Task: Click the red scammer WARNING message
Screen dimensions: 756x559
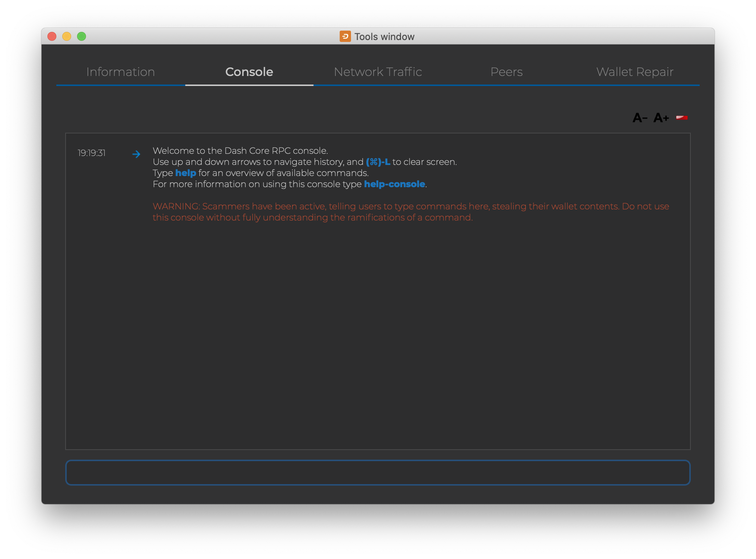Action: (x=411, y=212)
